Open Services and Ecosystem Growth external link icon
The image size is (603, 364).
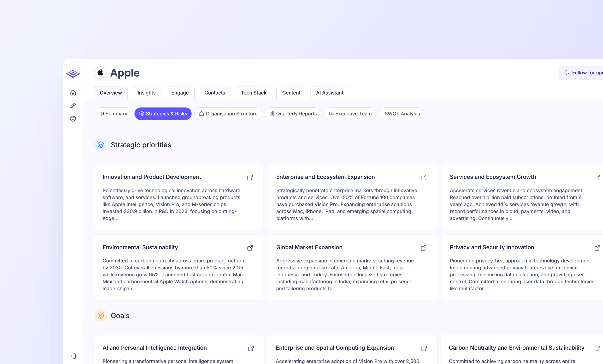(x=597, y=177)
